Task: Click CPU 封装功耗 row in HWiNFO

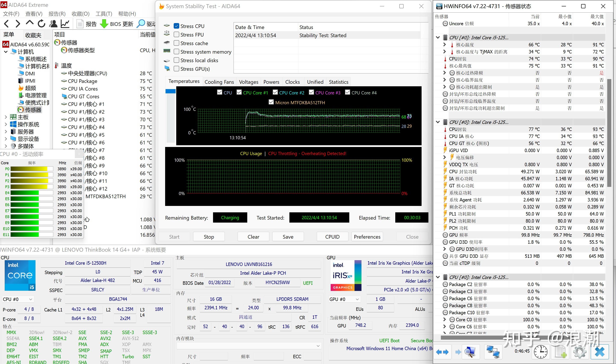Action: [520, 172]
